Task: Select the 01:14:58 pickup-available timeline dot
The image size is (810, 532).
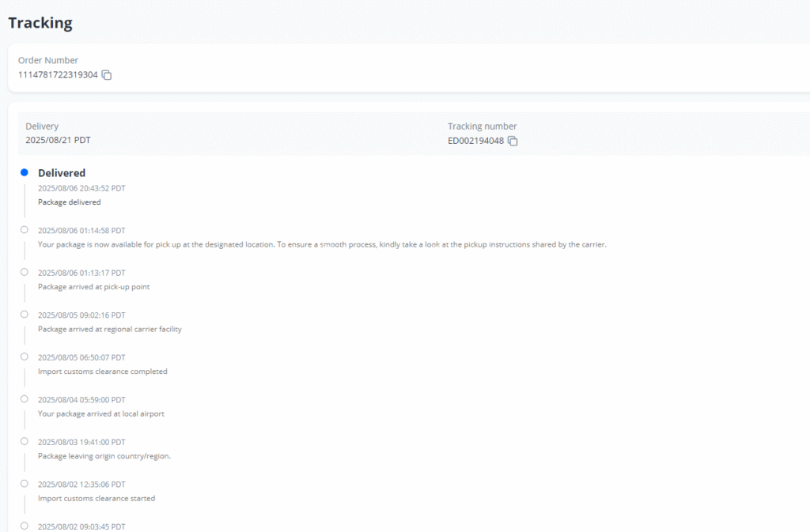Action: click(25, 229)
